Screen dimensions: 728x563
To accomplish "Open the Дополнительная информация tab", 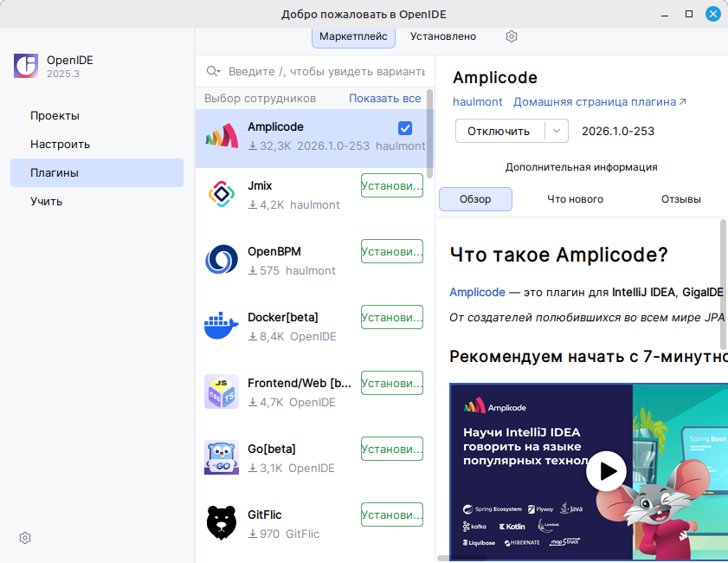I will point(582,167).
